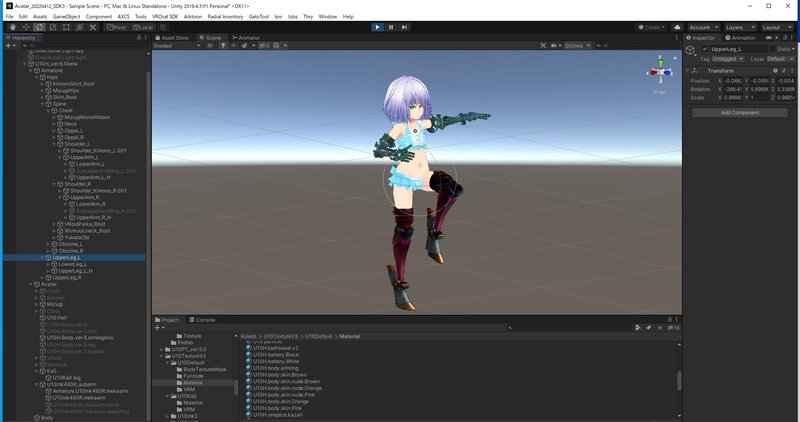Image resolution: width=800 pixels, height=422 pixels.
Task: Open the Default layer dropdown
Action: (x=780, y=59)
